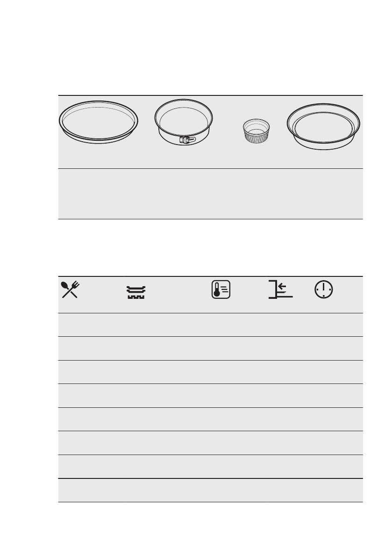Click the sixth empty row of the lower table
Screen dimensions: 392x557
(211, 443)
